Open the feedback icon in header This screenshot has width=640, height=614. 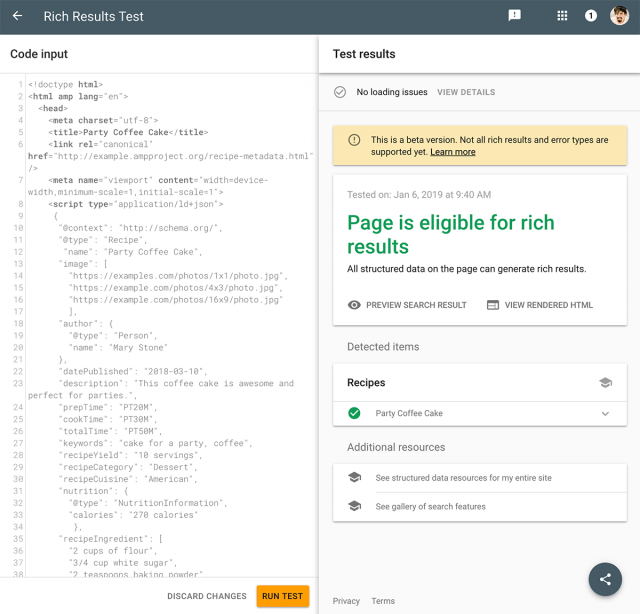coord(514,16)
